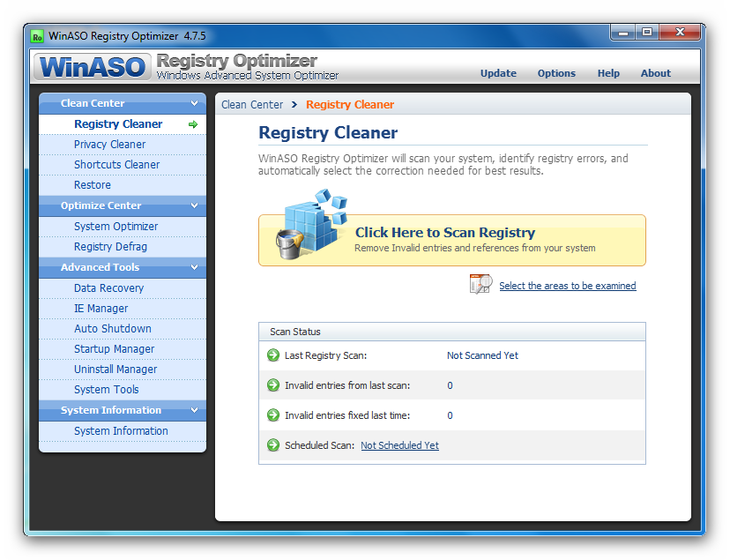Click green icon beside Invalid entries from last scan
Image resolution: width=730 pixels, height=560 pixels.
point(273,385)
